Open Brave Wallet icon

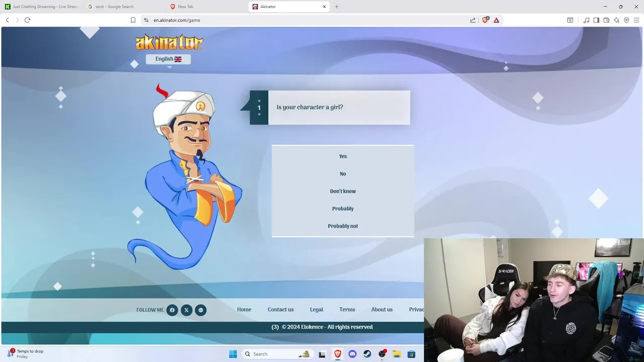[x=606, y=20]
